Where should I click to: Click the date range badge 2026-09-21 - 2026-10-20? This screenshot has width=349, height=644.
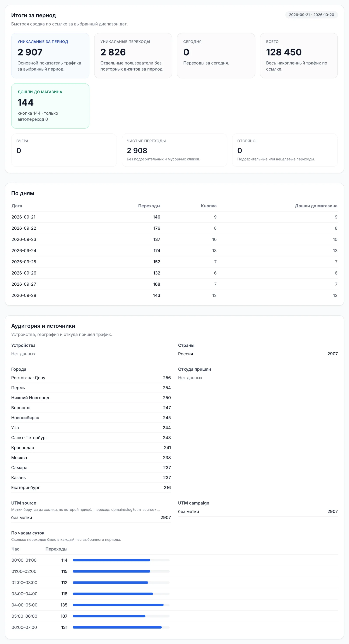(311, 15)
